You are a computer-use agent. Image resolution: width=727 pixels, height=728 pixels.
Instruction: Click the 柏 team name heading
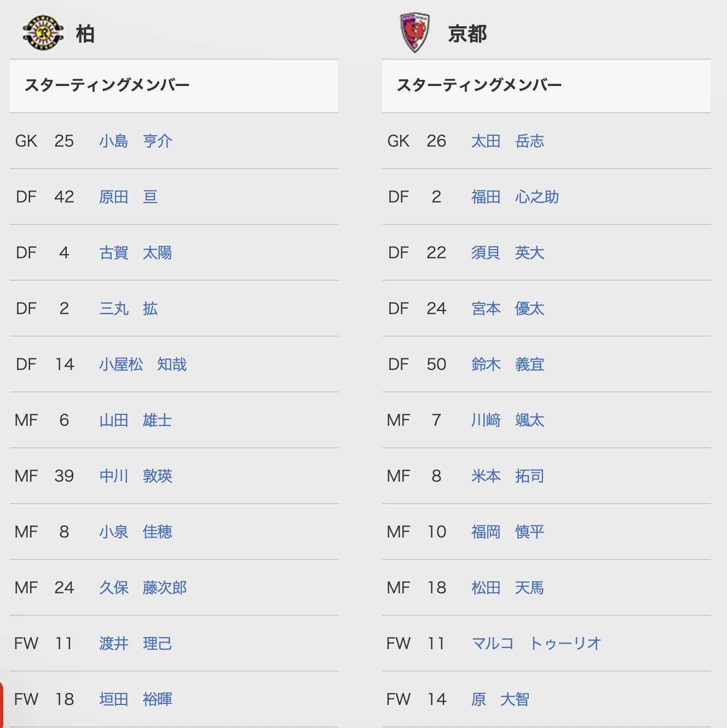(85, 34)
